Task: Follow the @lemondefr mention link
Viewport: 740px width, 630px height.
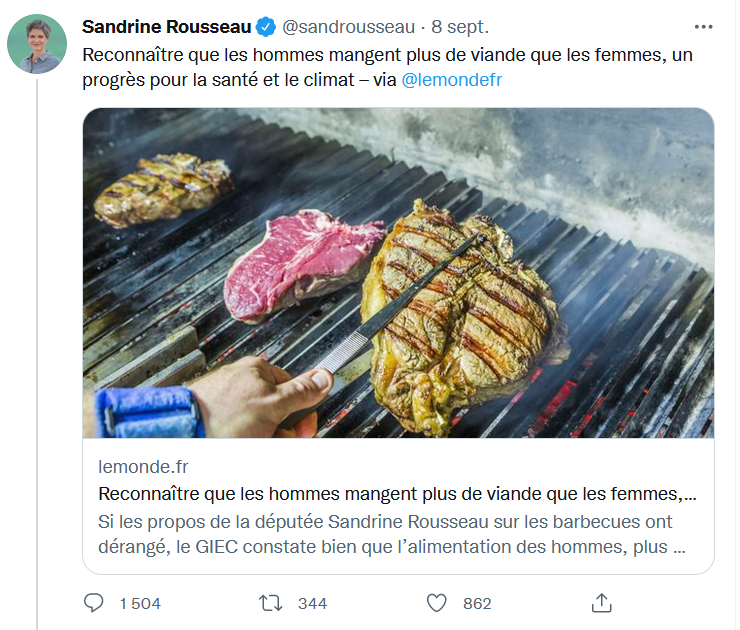Action: (x=452, y=80)
